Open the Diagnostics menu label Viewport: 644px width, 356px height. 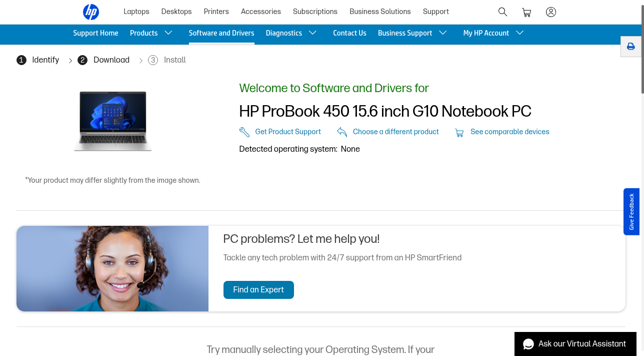pos(283,33)
